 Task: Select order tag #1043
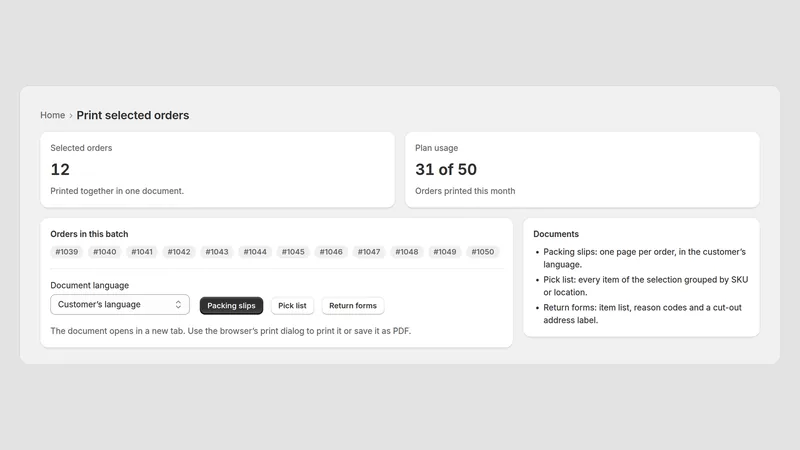(x=217, y=252)
